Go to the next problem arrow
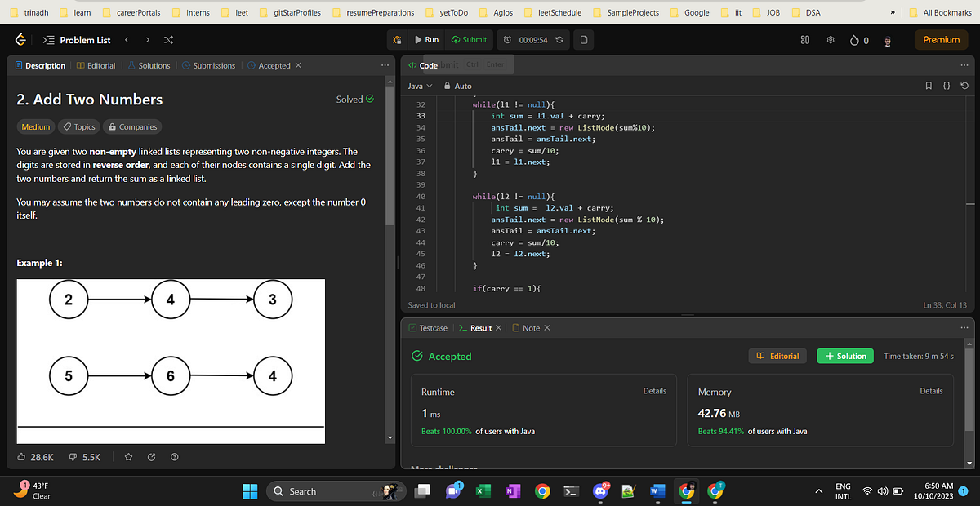This screenshot has width=980, height=506. pos(147,40)
